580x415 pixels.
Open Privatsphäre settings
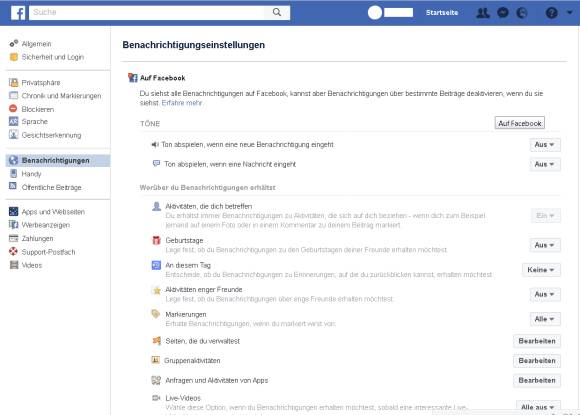click(x=41, y=82)
